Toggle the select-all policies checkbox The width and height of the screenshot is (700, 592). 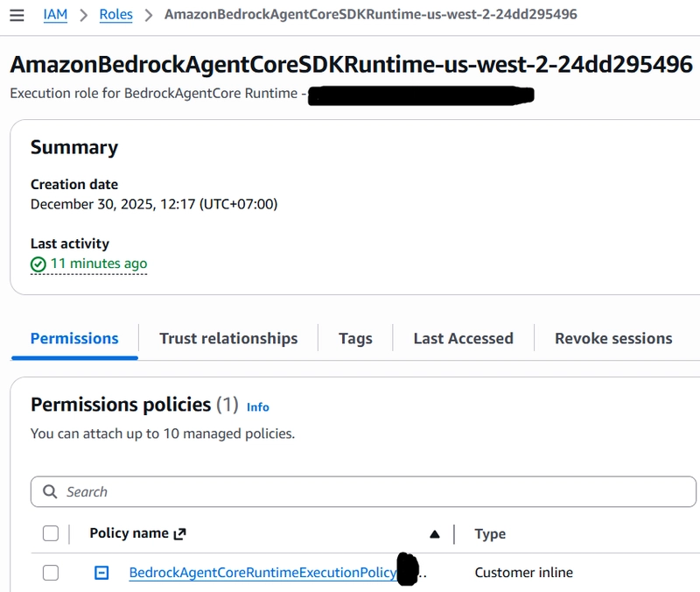pos(51,533)
